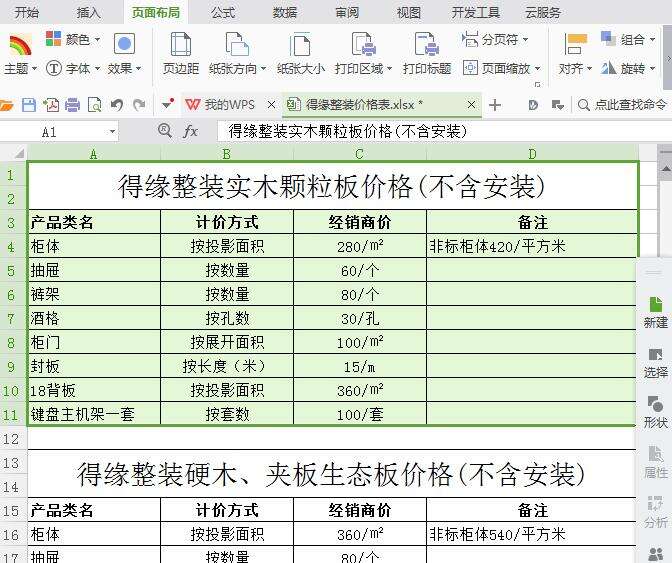Click the vertical scrollbar up arrow

point(666,171)
